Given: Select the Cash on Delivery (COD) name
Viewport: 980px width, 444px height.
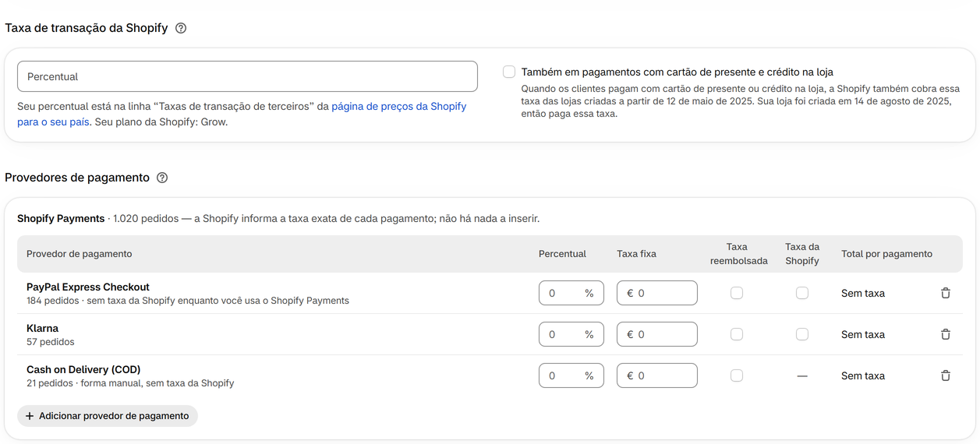Looking at the screenshot, I should coord(83,369).
